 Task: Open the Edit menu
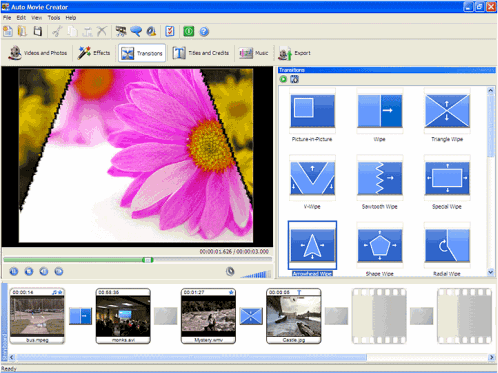point(21,18)
